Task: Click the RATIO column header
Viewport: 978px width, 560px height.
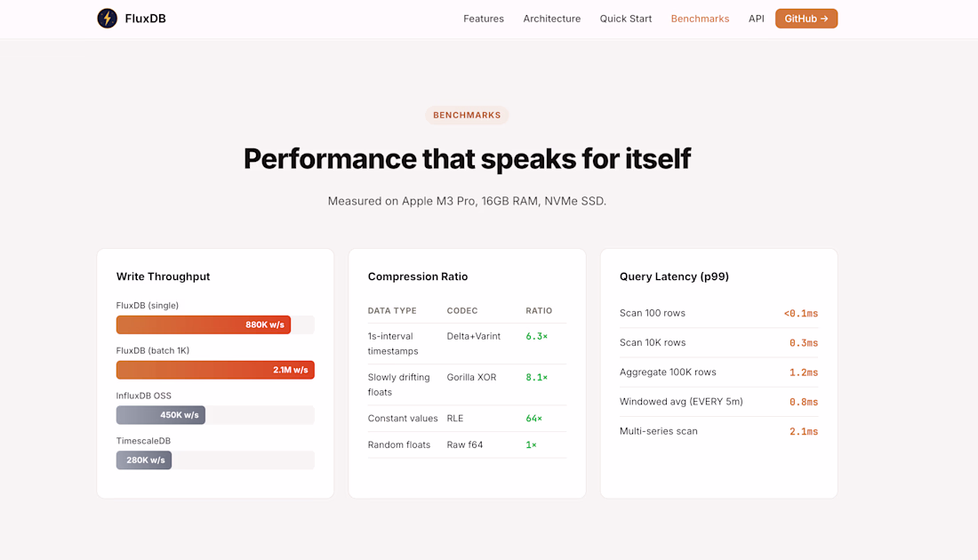Action: point(539,310)
